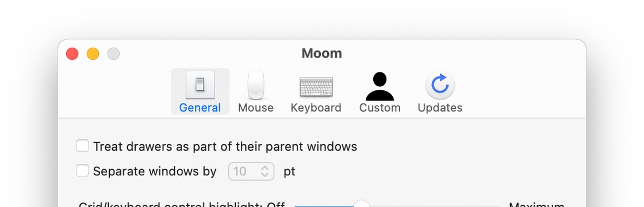Open the Keyboard icon pane
Image resolution: width=644 pixels, height=207 pixels.
(x=316, y=87)
